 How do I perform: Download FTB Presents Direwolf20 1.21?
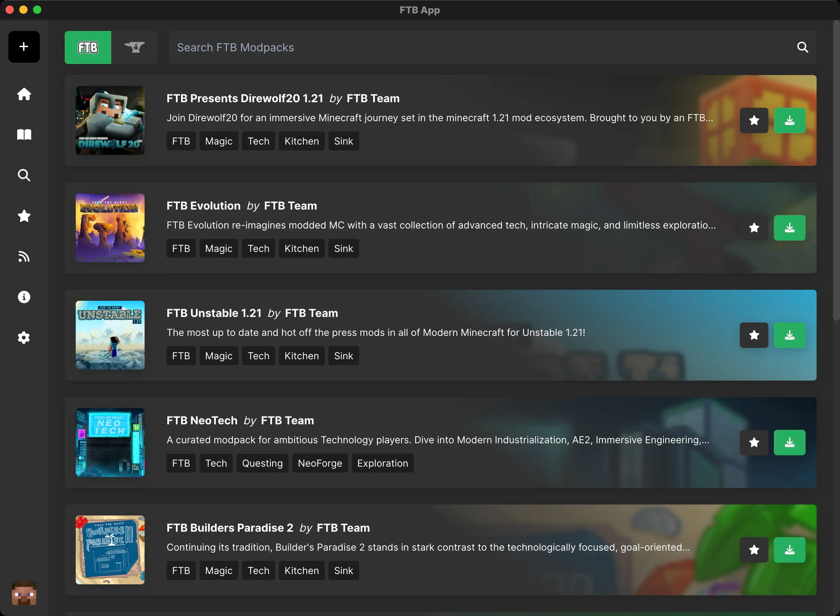point(789,120)
